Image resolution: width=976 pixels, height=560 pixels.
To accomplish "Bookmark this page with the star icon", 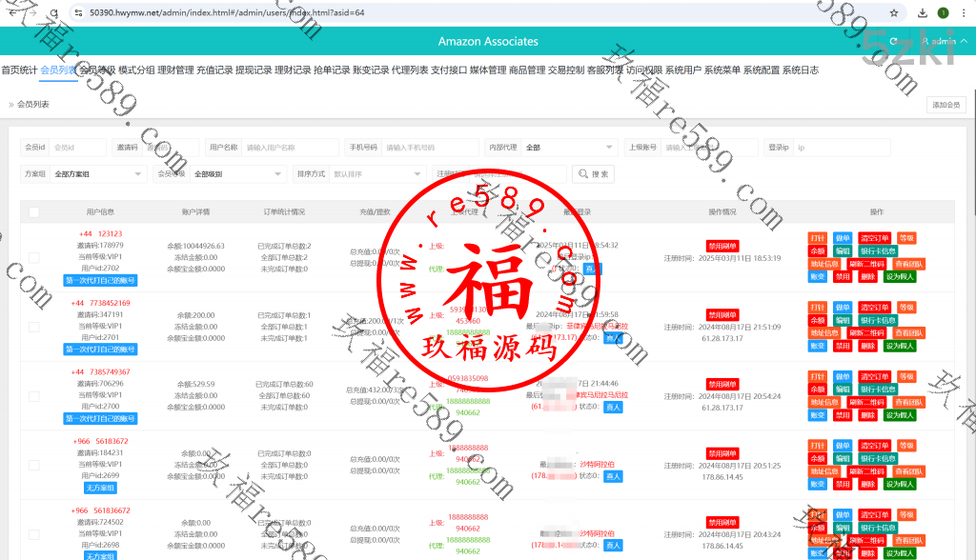I will tap(893, 13).
